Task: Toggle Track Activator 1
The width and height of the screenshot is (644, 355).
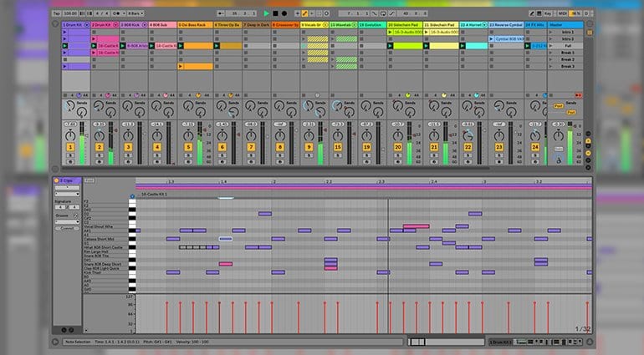Action: pyautogui.click(x=70, y=147)
